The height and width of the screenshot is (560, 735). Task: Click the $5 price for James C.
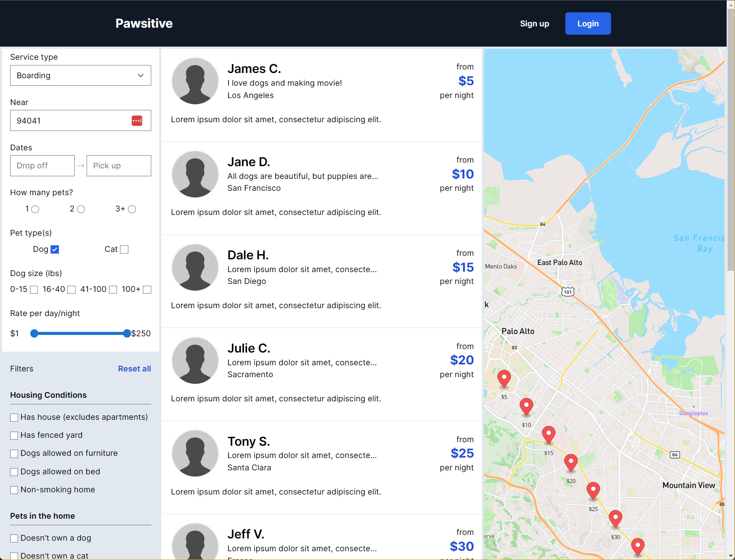(x=466, y=81)
